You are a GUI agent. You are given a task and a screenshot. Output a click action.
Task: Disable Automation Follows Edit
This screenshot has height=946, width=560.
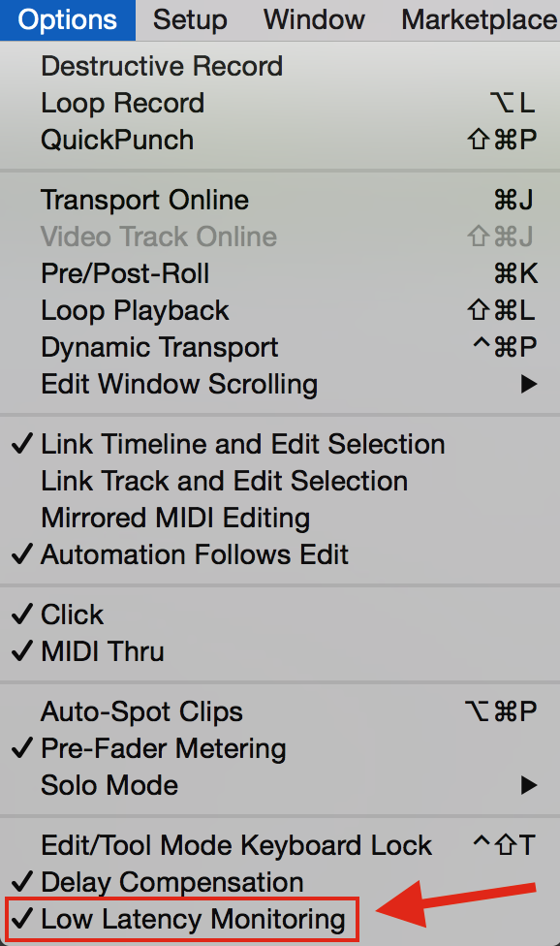click(195, 554)
